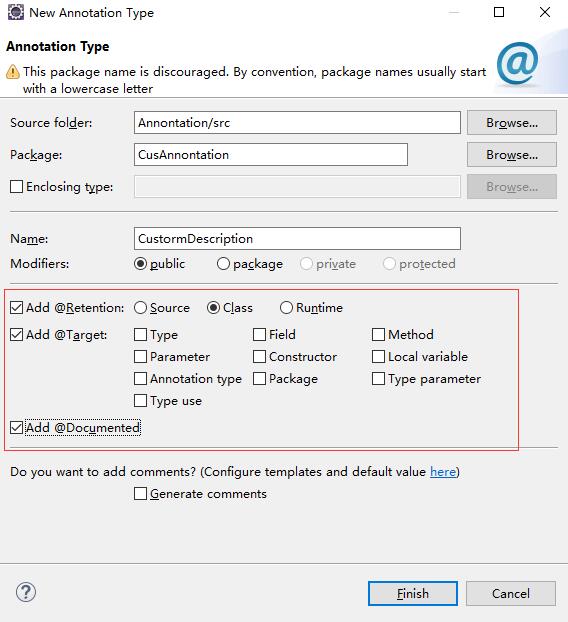Viewport: 568px width, 622px height.
Task: Close the New Annotation Type dialog
Action: tap(545, 12)
